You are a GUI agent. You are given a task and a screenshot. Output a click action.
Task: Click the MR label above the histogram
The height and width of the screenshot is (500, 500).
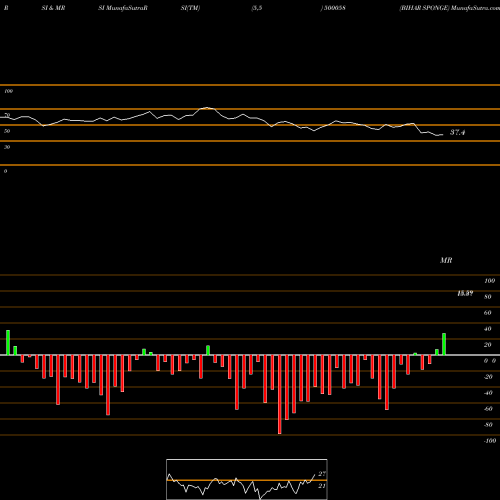[446, 260]
